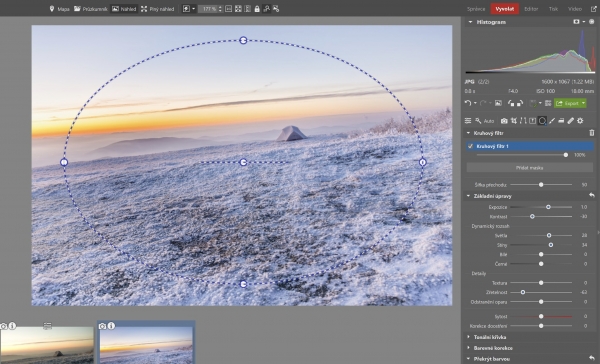The width and height of the screenshot is (600, 364).
Task: Select the radial filter tool
Action: tap(542, 121)
